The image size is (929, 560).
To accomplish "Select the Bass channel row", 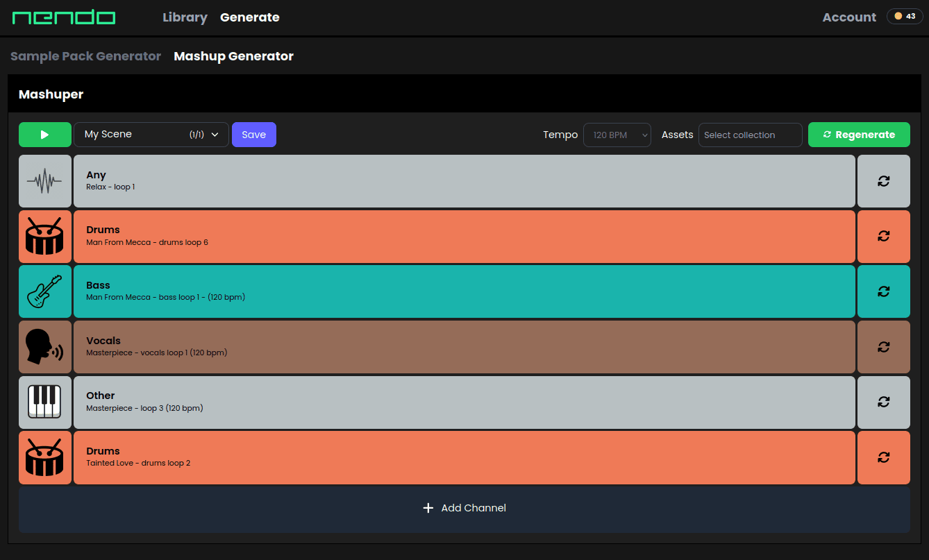I will click(x=464, y=291).
